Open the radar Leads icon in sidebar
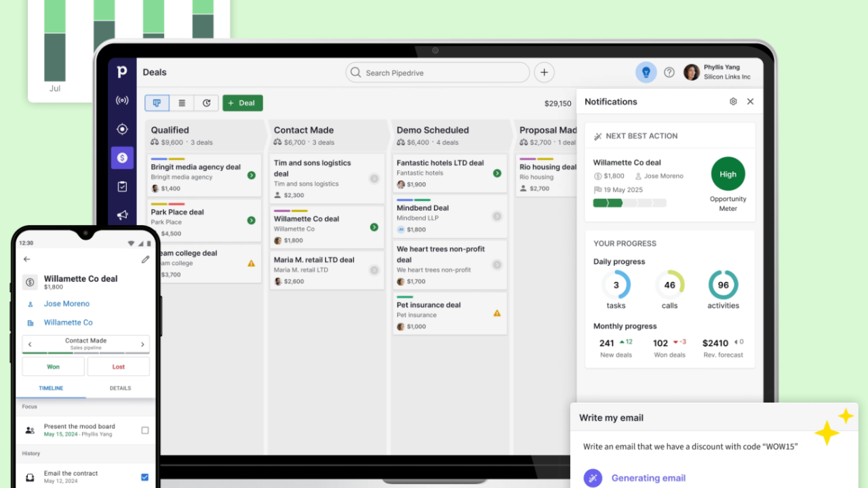The height and width of the screenshot is (488, 868). 122,101
